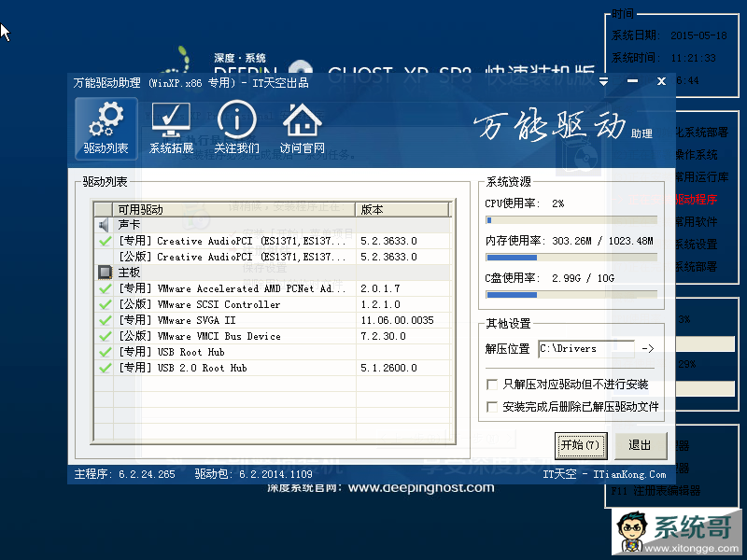
Task: Click memory value 303.26M / 1023.48M
Action: pyautogui.click(x=602, y=241)
